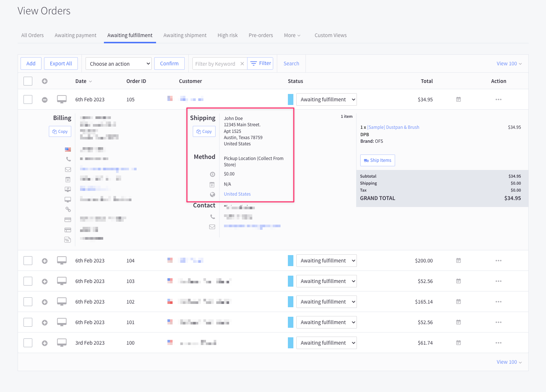Change status dropdown for order 101
This screenshot has width=546, height=392.
pos(326,322)
